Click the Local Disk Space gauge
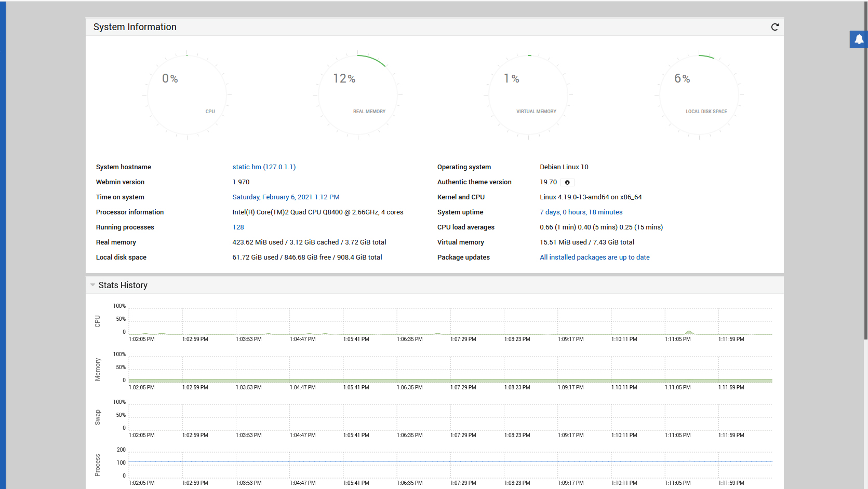Screen dimensions: 868x489 point(699,95)
